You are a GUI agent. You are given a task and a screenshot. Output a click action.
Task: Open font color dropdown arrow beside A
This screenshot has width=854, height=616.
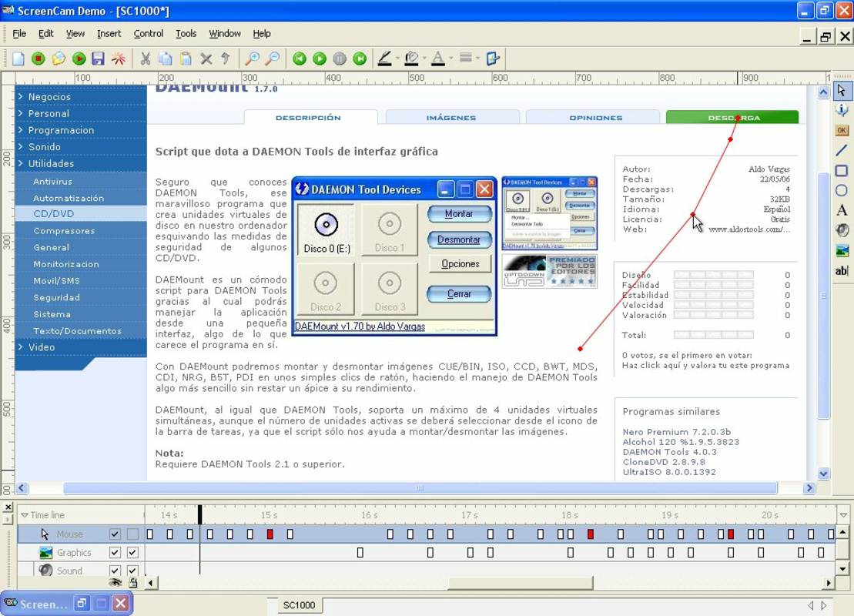451,59
